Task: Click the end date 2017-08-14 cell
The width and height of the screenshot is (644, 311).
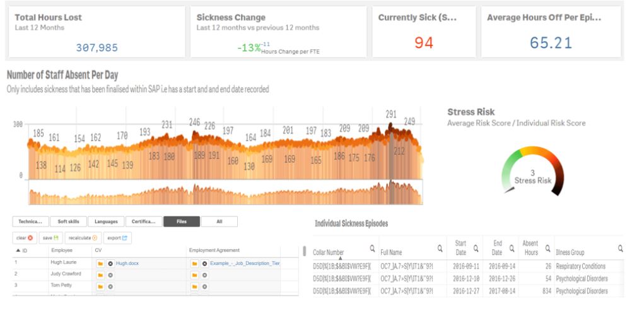Action: click(501, 291)
